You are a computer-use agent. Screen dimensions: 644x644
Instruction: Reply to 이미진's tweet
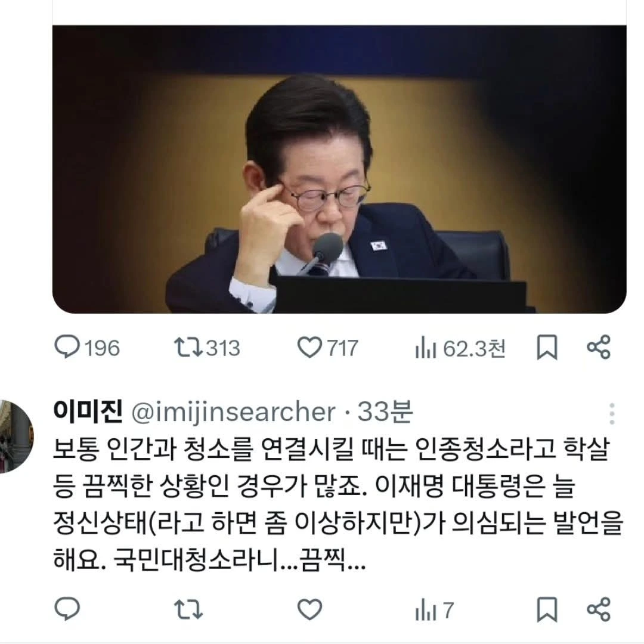tap(67, 609)
